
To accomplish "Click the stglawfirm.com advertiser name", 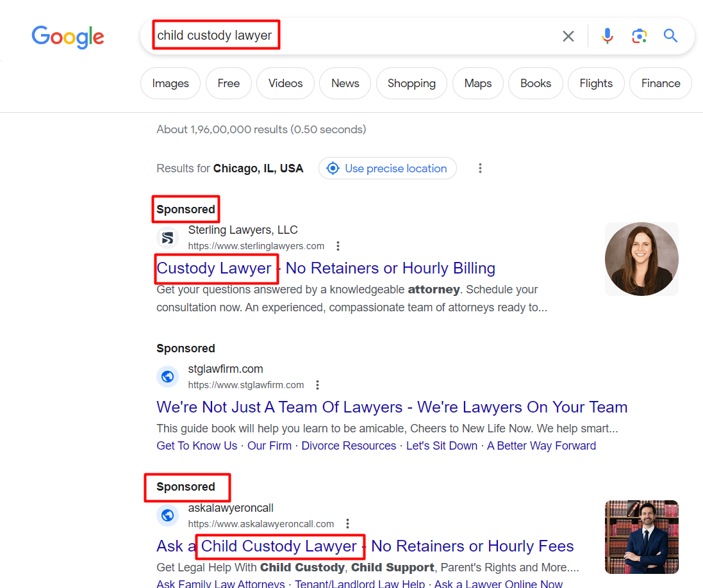I will 226,369.
